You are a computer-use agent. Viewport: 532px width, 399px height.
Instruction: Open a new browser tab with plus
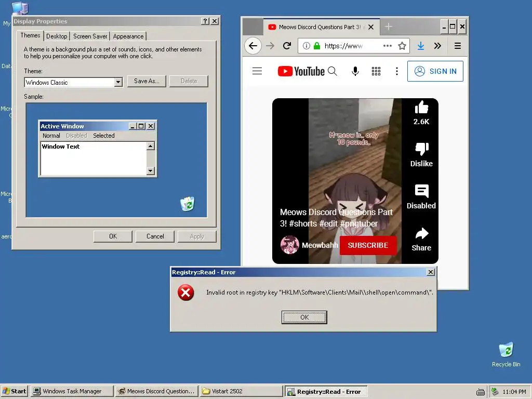pos(389,26)
